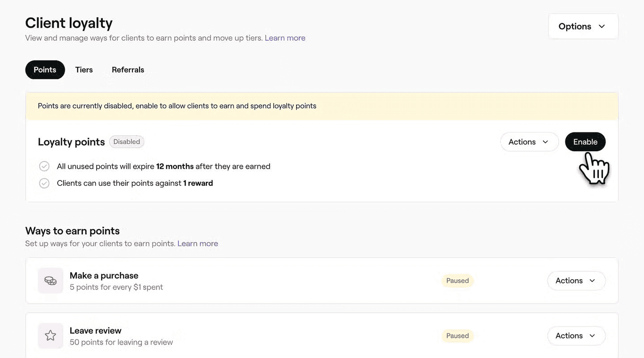This screenshot has width=644, height=358.
Task: Open the Options dropdown
Action: [583, 26]
